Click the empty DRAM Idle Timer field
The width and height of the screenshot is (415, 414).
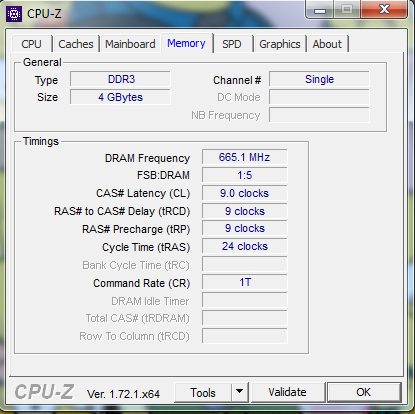tap(245, 300)
